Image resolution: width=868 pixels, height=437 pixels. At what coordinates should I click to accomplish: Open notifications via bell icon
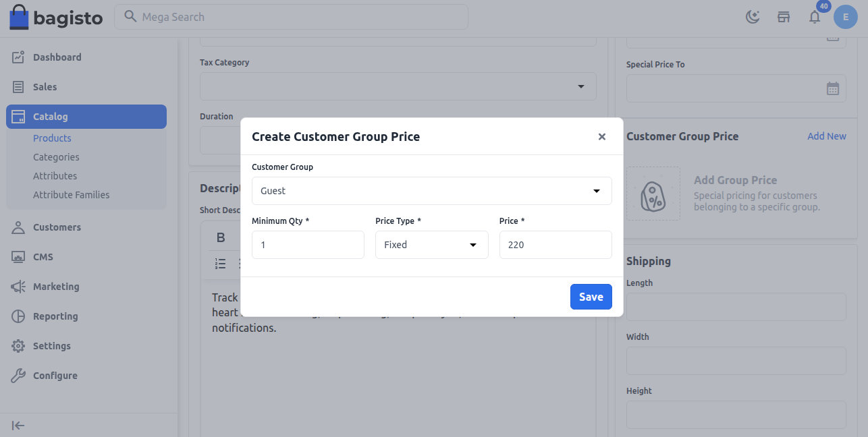[x=815, y=17]
